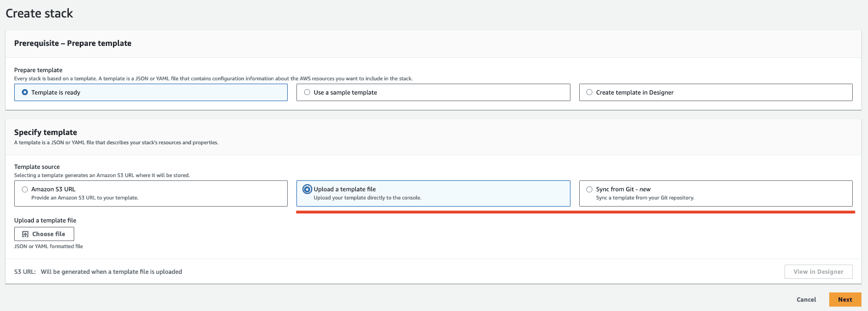The width and height of the screenshot is (868, 311).
Task: Click the "Specify template" section heading
Action: click(x=45, y=132)
